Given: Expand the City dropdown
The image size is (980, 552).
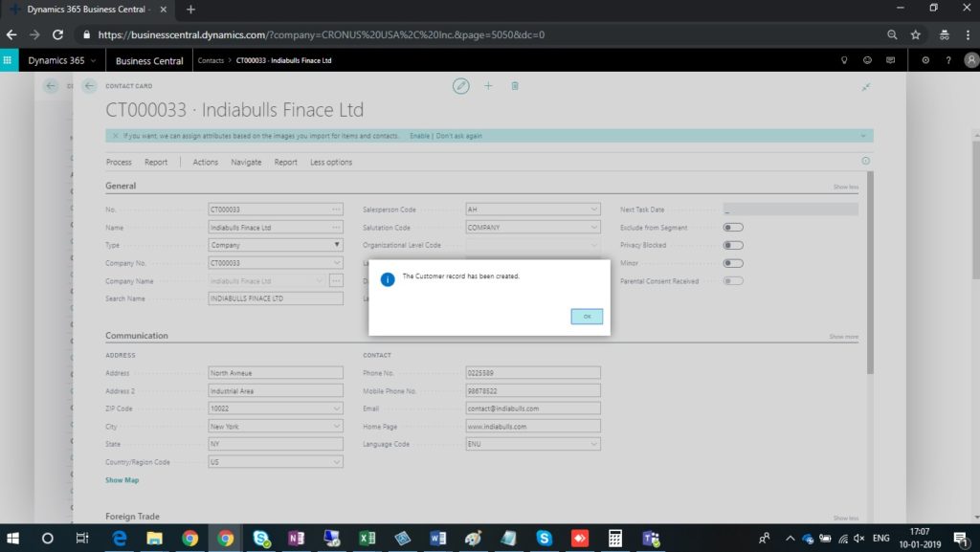Looking at the screenshot, I should point(337,427).
